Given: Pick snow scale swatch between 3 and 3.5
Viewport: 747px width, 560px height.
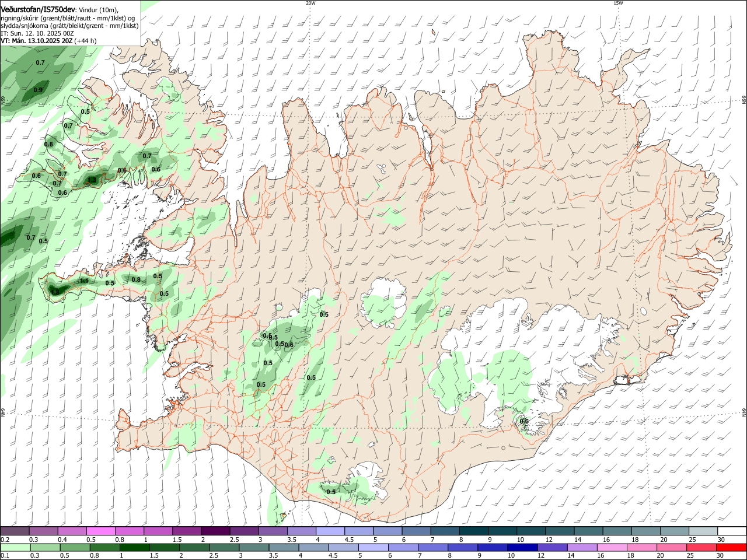Looking at the screenshot, I should pos(273,531).
